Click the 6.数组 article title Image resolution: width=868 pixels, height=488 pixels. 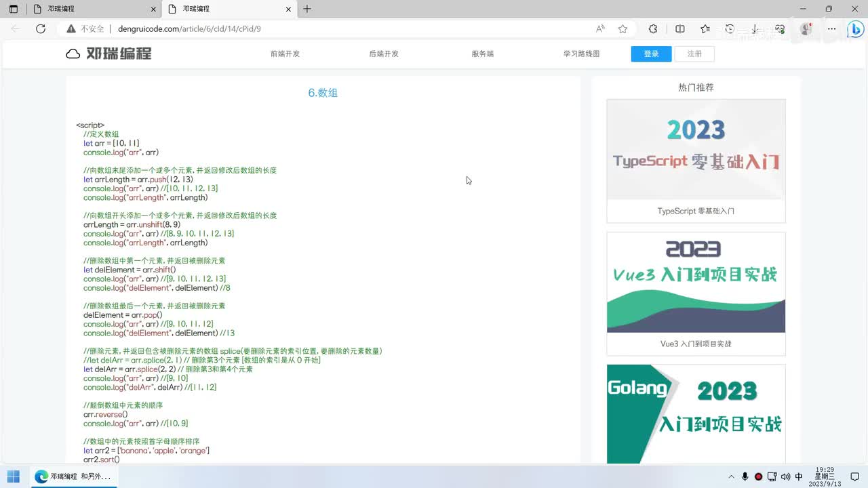323,93
